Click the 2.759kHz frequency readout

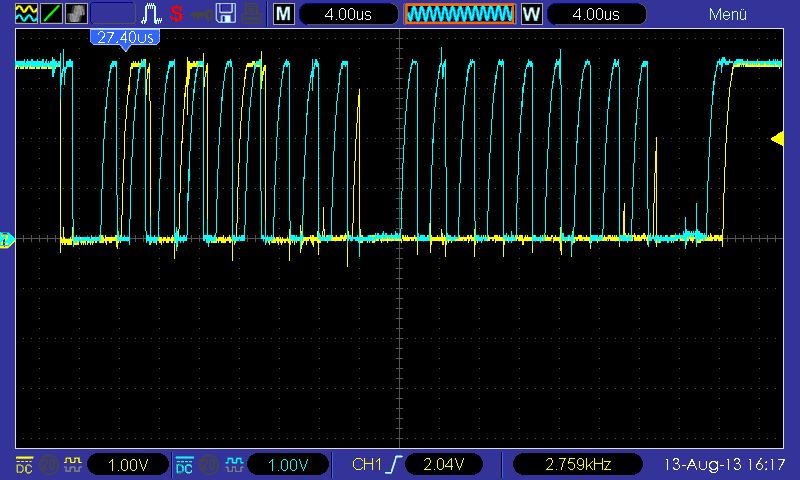click(x=575, y=464)
